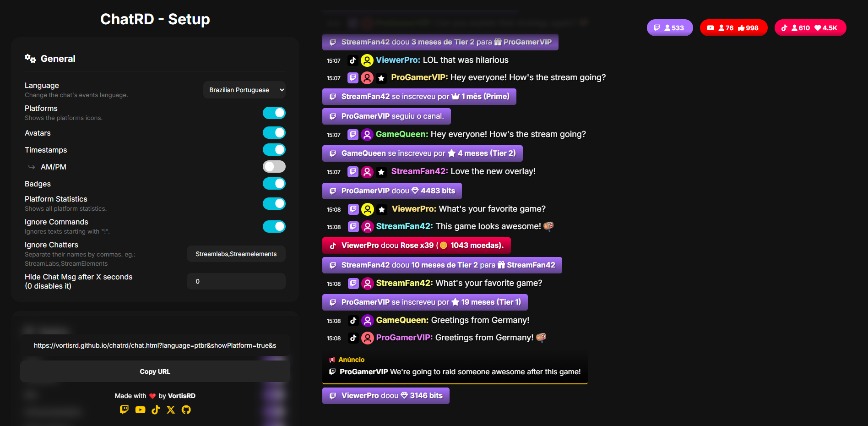Open the TikTok icon in footer
The height and width of the screenshot is (426, 868).
pos(156,410)
